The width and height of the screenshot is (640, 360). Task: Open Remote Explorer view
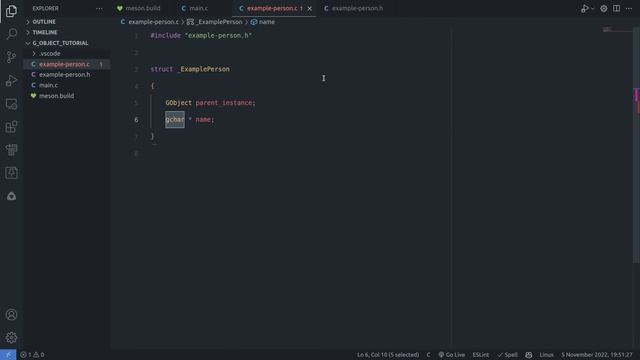pyautogui.click(x=11, y=104)
